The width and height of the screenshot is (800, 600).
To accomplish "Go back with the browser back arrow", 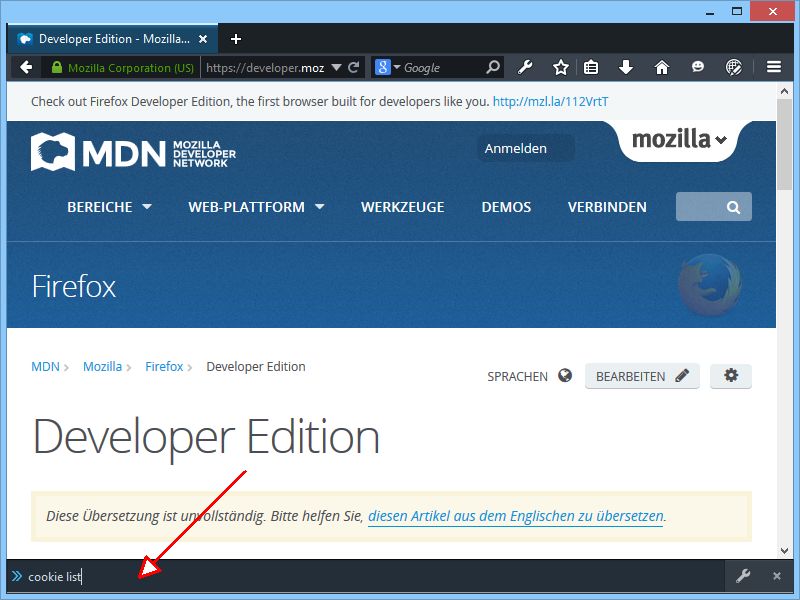I will 26,67.
